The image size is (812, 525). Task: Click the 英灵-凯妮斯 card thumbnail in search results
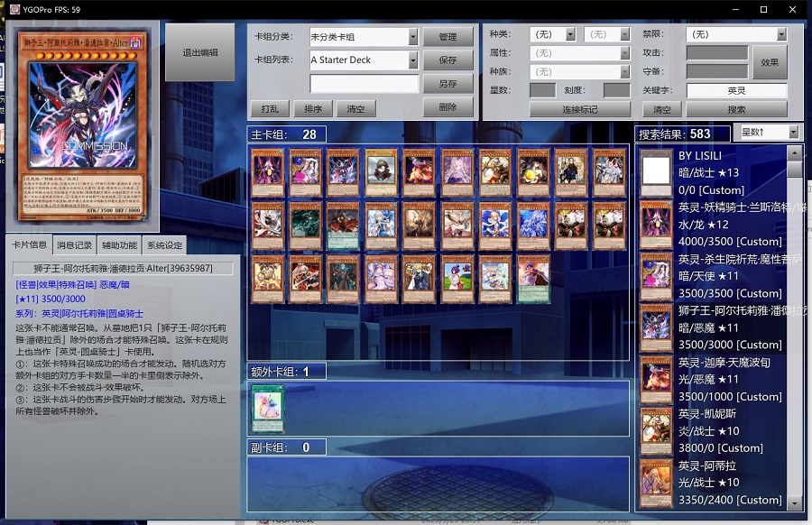click(x=656, y=432)
